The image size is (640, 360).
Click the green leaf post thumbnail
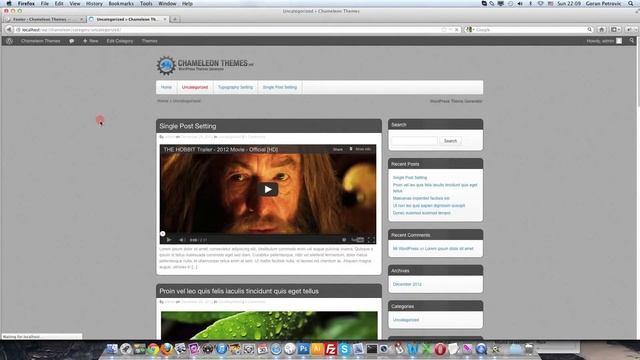click(x=269, y=325)
